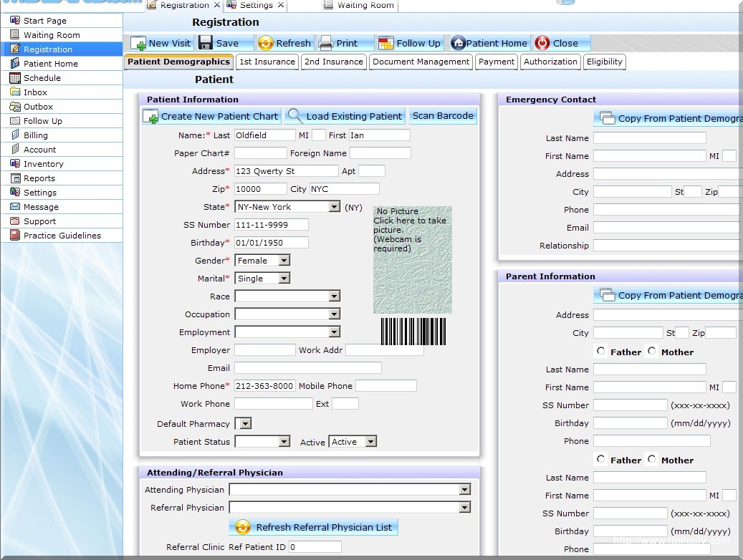
Task: Click Refresh Referral Physician List button
Action: pos(313,527)
